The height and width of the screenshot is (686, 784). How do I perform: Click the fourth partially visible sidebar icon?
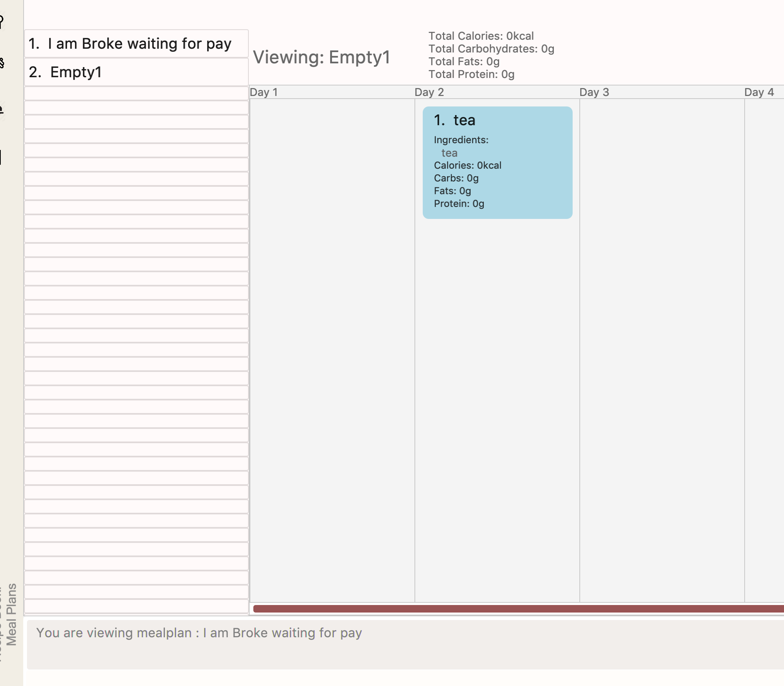click(x=1, y=157)
